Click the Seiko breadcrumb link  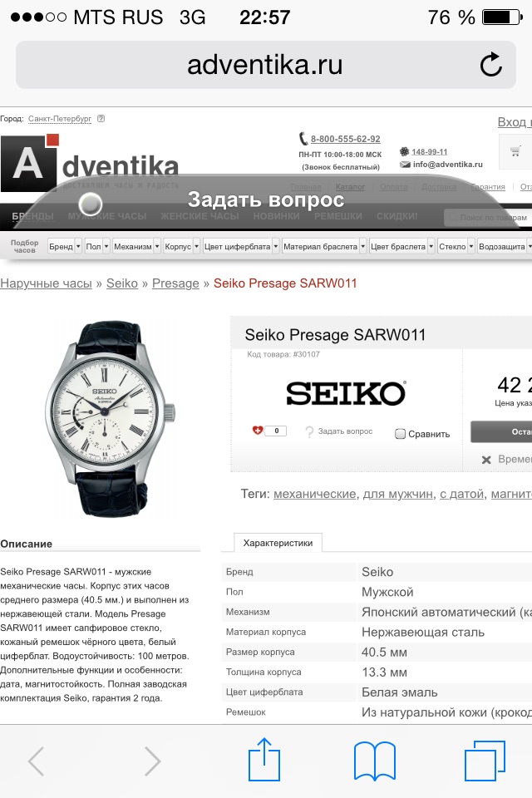point(122,283)
